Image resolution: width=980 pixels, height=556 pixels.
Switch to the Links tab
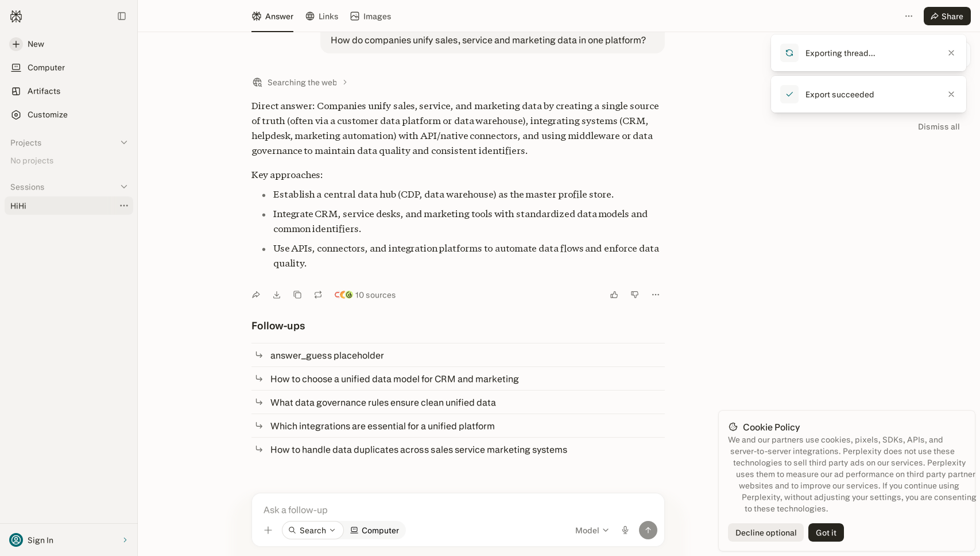click(322, 16)
